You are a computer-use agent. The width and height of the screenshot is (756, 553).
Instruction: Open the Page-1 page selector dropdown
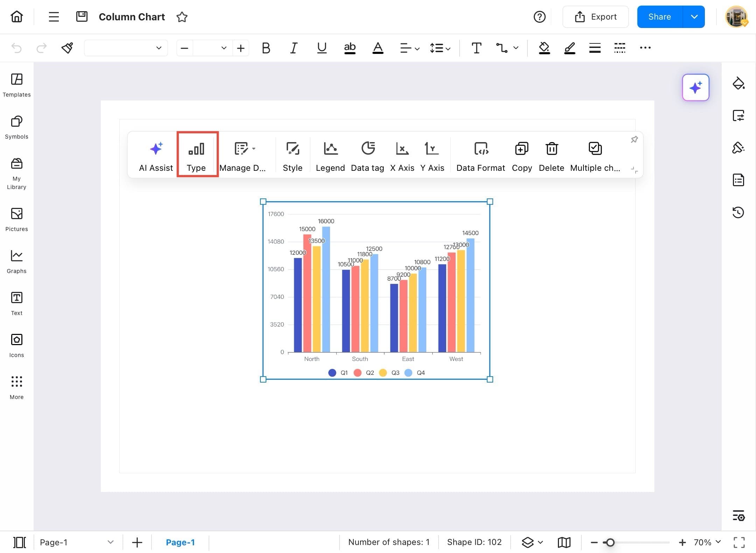111,542
